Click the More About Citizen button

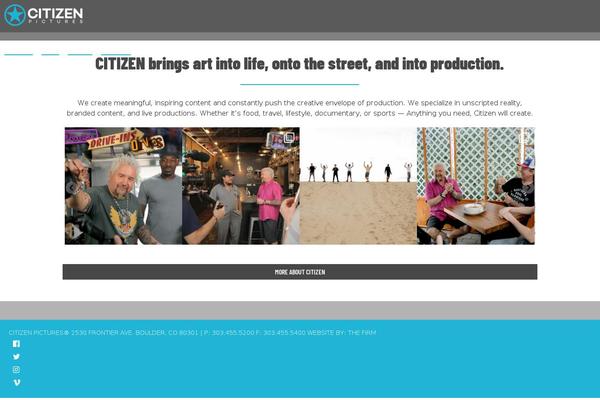click(300, 272)
